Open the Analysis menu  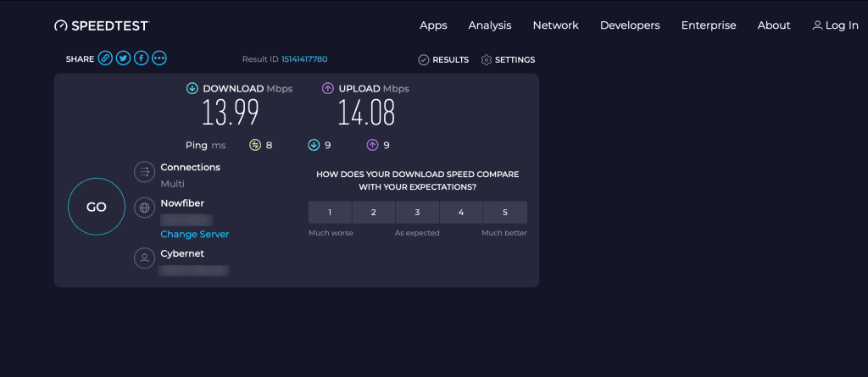490,25
